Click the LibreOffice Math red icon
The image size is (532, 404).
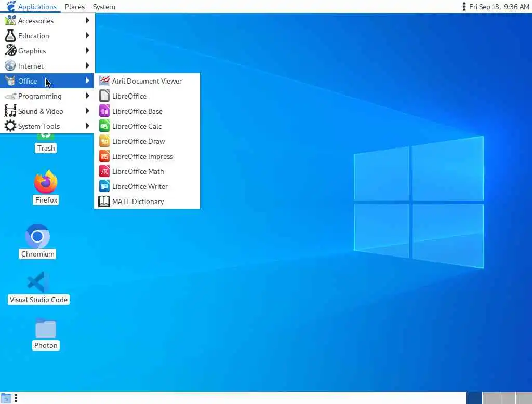(104, 171)
